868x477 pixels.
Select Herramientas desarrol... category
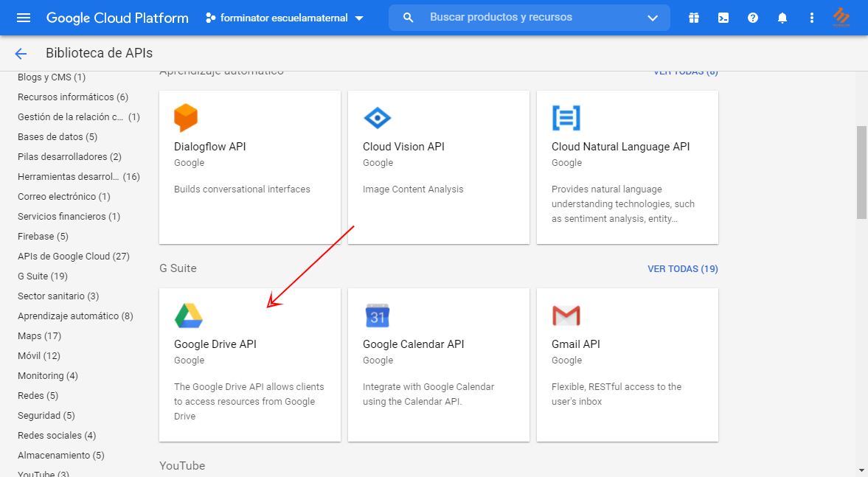(79, 176)
